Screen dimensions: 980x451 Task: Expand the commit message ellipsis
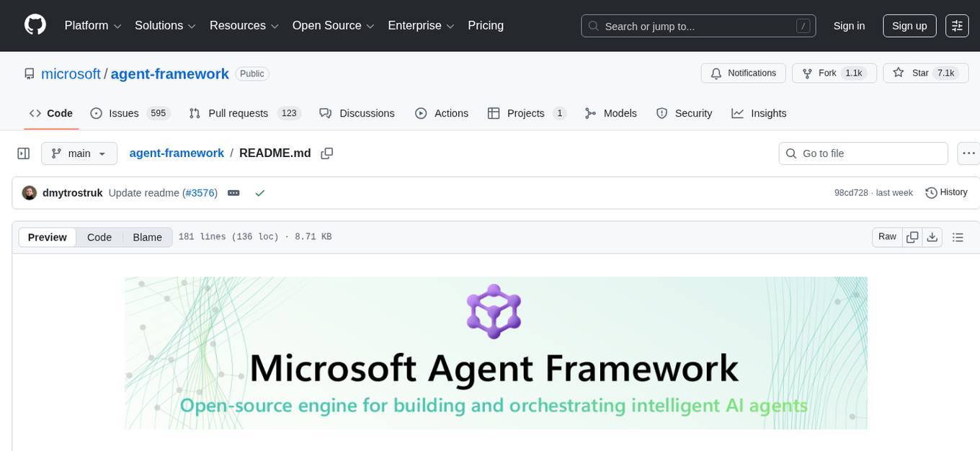(x=233, y=193)
